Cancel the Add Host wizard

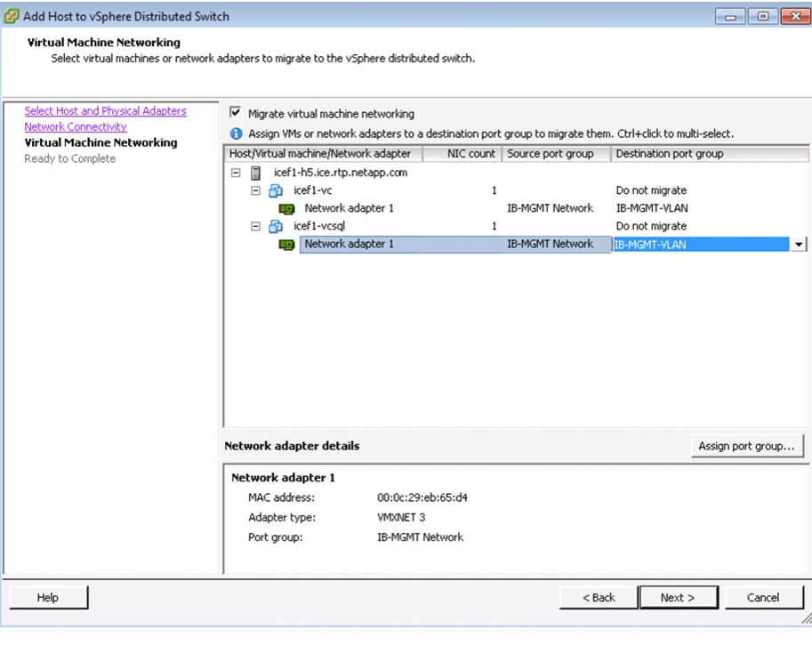(x=764, y=598)
